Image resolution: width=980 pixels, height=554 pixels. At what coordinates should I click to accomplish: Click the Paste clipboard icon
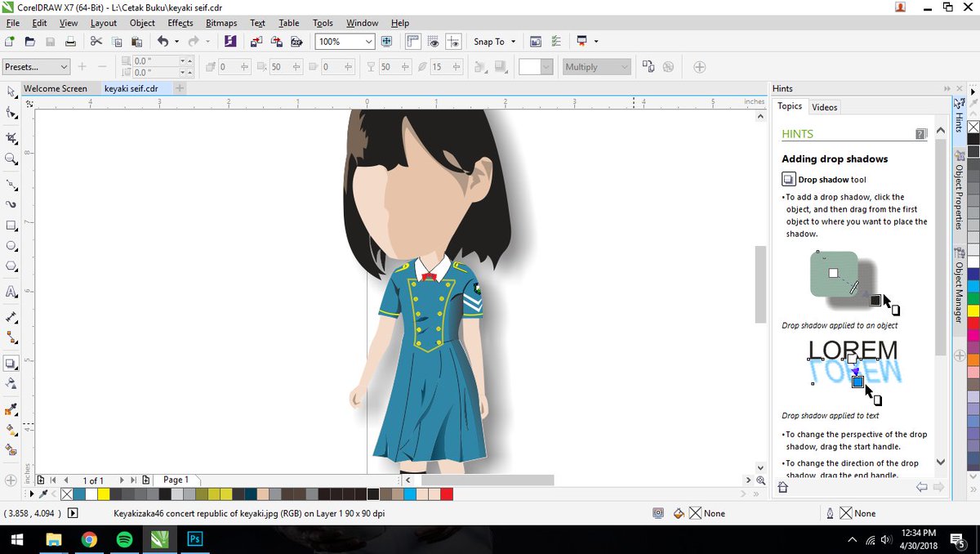(x=136, y=41)
